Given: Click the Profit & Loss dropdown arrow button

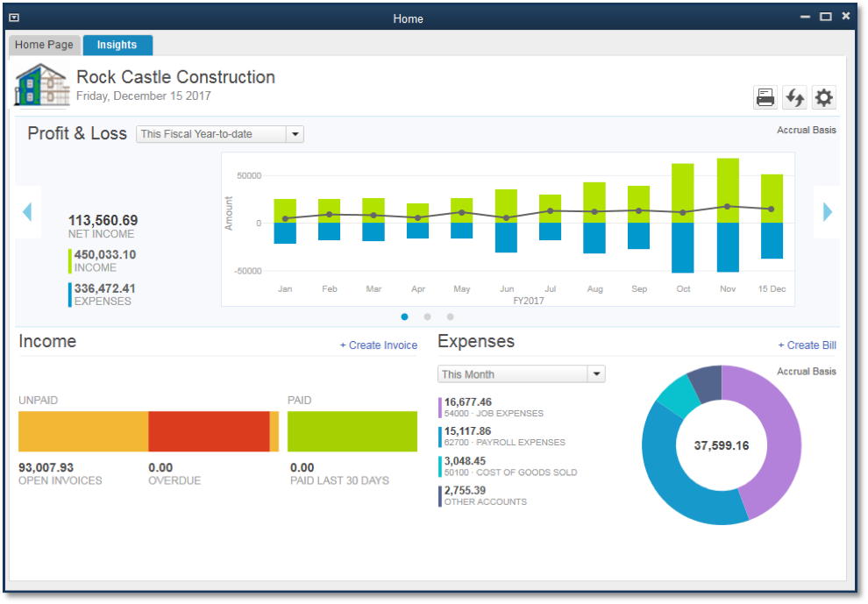Looking at the screenshot, I should click(295, 134).
